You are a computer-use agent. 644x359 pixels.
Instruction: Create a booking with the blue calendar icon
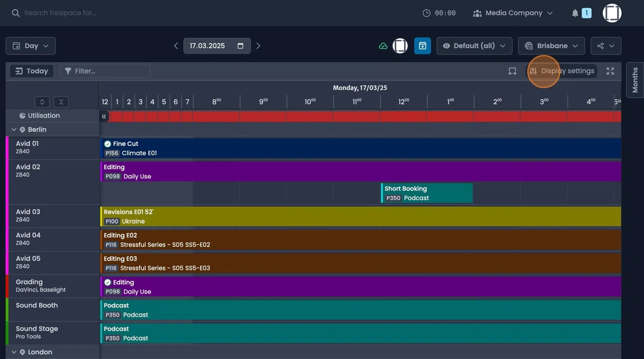pyautogui.click(x=422, y=45)
